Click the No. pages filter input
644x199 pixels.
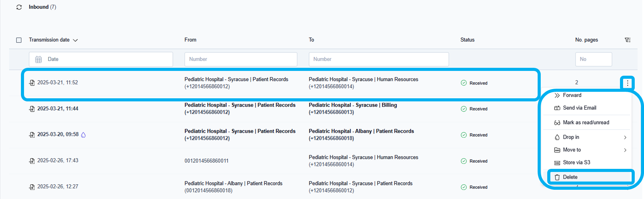593,59
